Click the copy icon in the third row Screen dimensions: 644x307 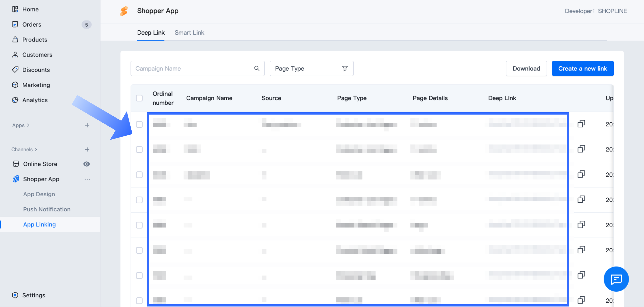pos(581,174)
